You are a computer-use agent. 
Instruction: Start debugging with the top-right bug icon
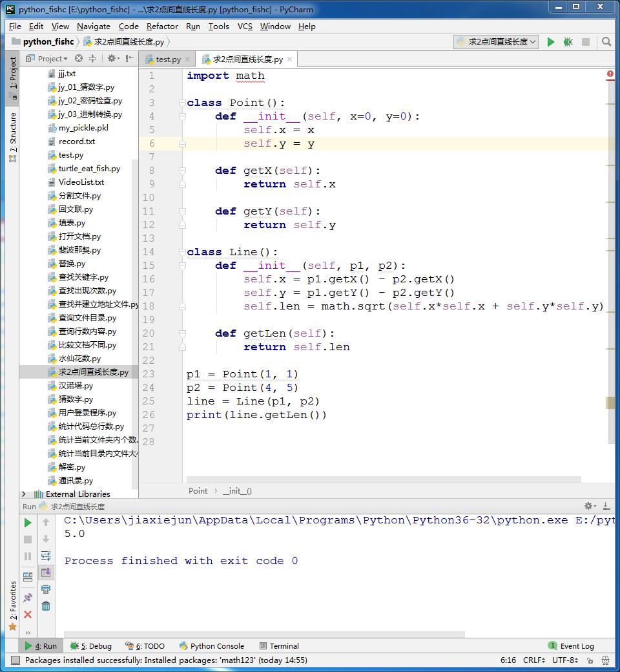[x=568, y=42]
